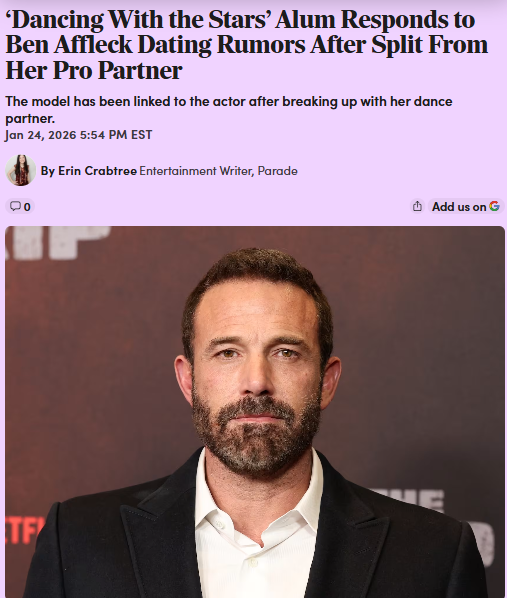This screenshot has width=507, height=598.
Task: Click the word Parade in the byline
Action: (x=277, y=171)
